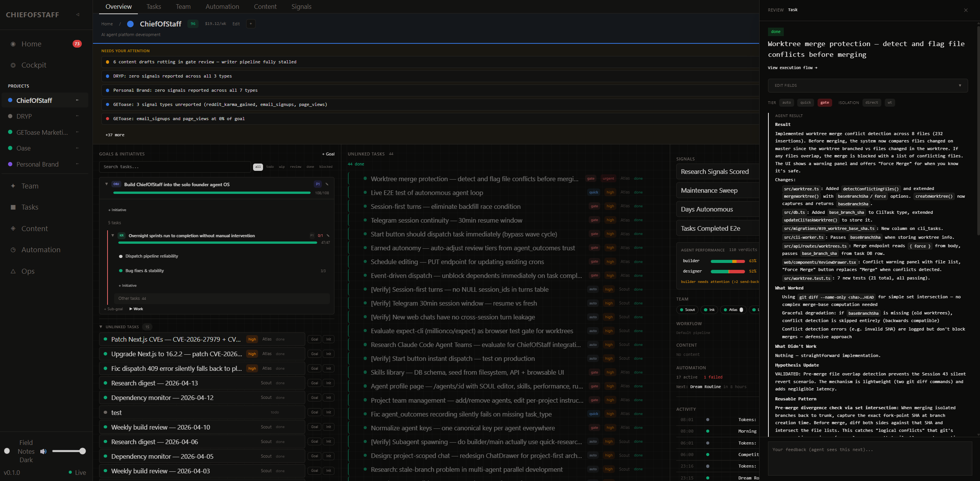Screen dimensions: 980x481
Task: Click Edit next to the ChiefOfStaff title
Action: tap(236, 24)
